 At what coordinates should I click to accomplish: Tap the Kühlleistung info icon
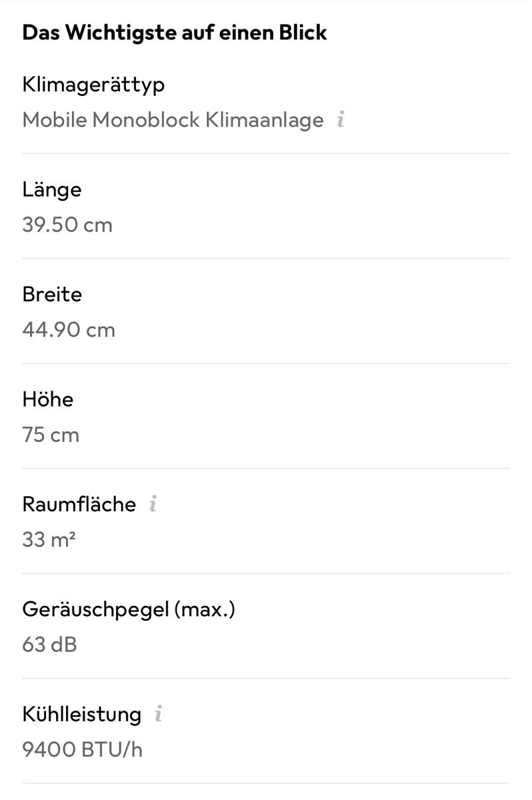point(159,714)
